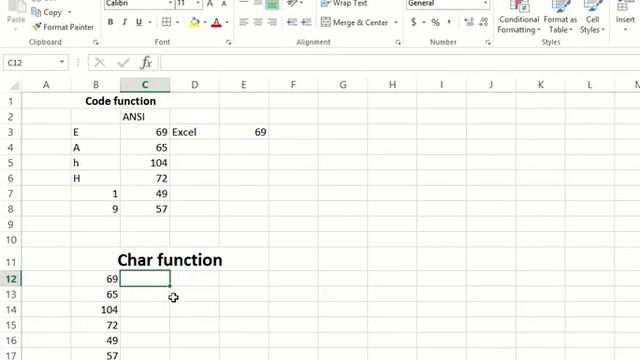Click Merge & Center button
640x360 pixels.
click(354, 22)
